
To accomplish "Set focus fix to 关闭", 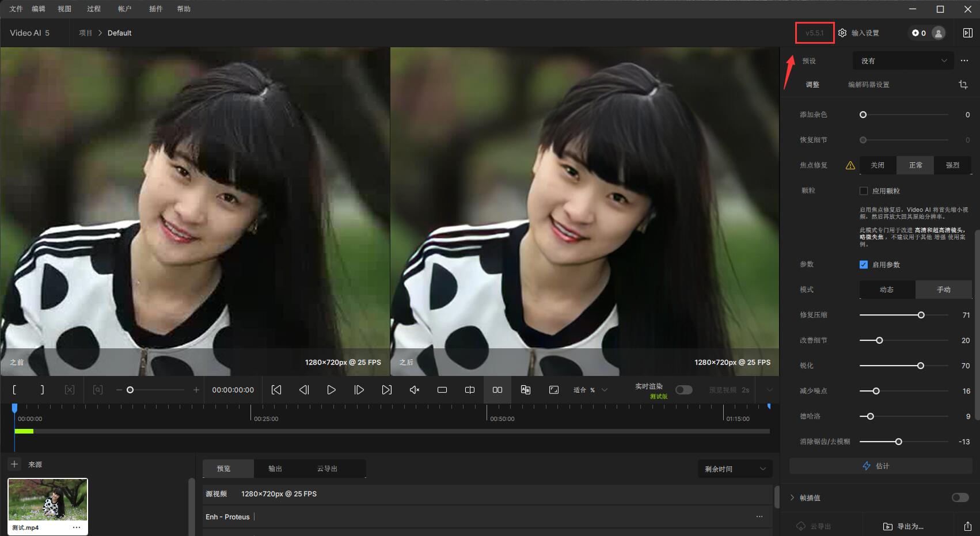I will pyautogui.click(x=878, y=165).
